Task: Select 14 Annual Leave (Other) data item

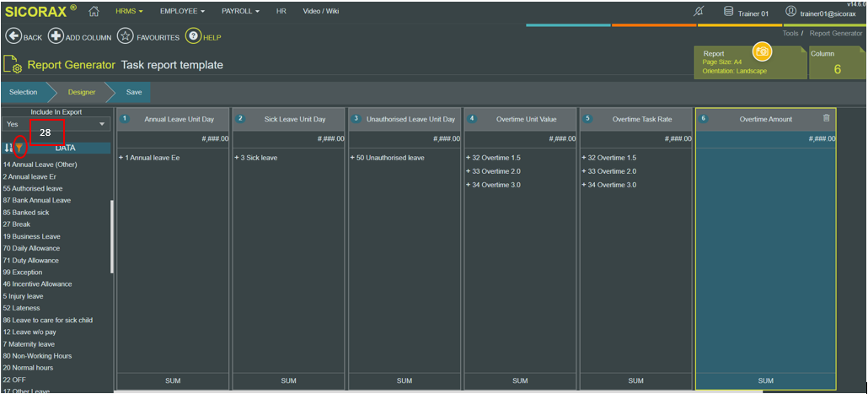Action: point(40,165)
